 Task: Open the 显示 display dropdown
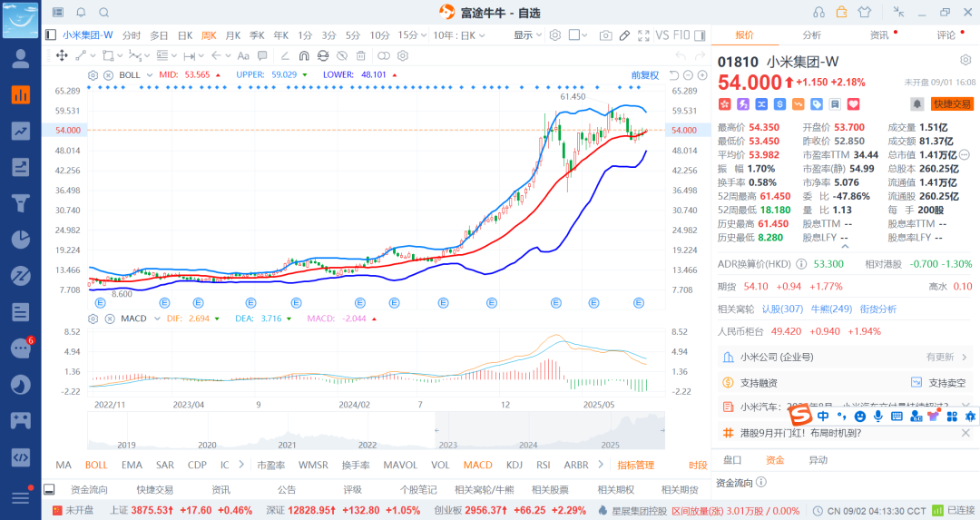coord(527,35)
